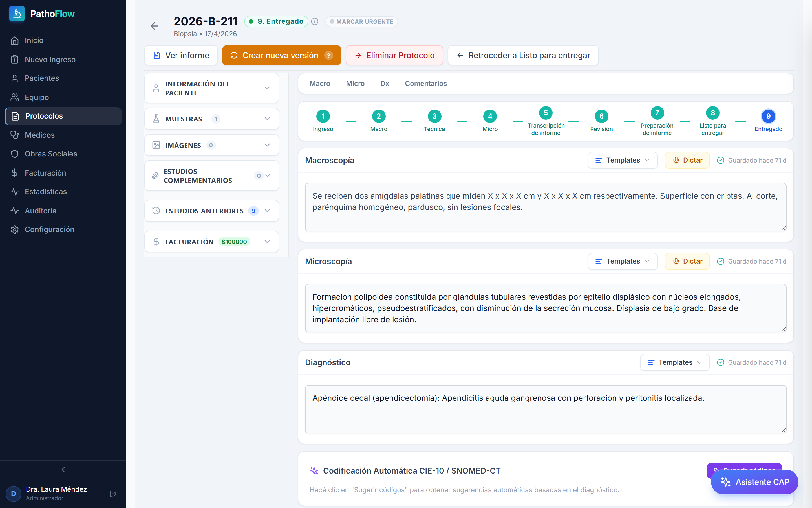The image size is (812, 508).
Task: Switch to the Comentarios tab
Action: coord(426,83)
